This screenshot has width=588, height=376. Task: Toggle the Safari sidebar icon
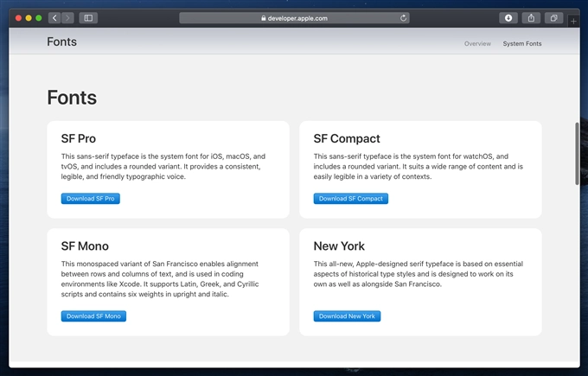tap(88, 18)
